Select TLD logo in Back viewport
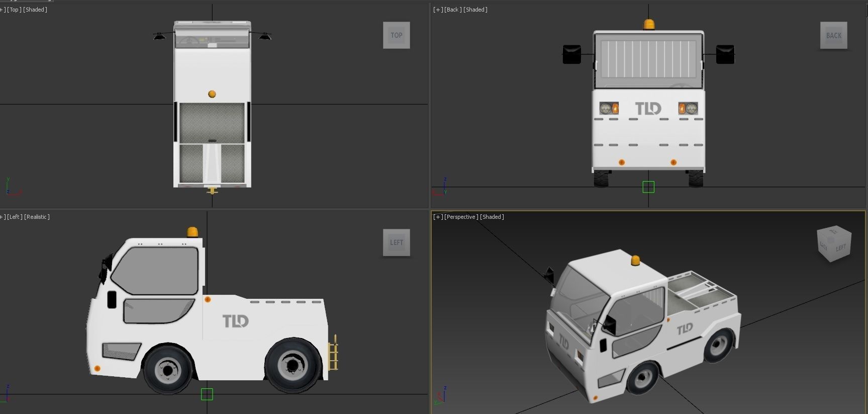This screenshot has width=868, height=414. click(x=648, y=108)
